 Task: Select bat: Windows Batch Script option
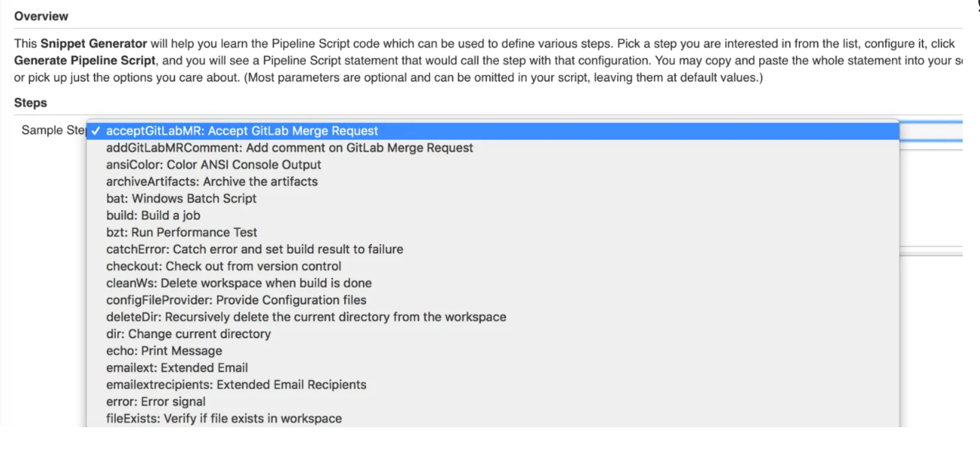(x=181, y=199)
